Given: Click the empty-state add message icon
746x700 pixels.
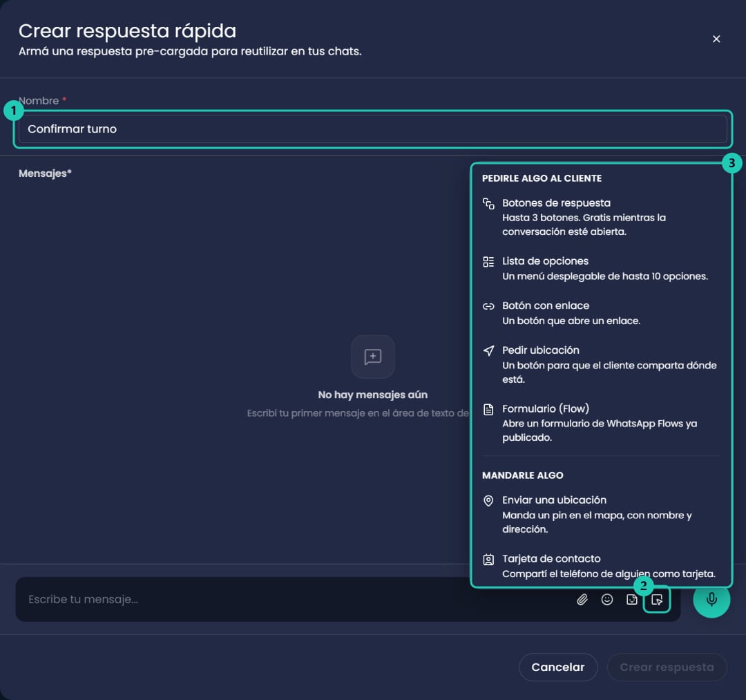Looking at the screenshot, I should tap(372, 357).
